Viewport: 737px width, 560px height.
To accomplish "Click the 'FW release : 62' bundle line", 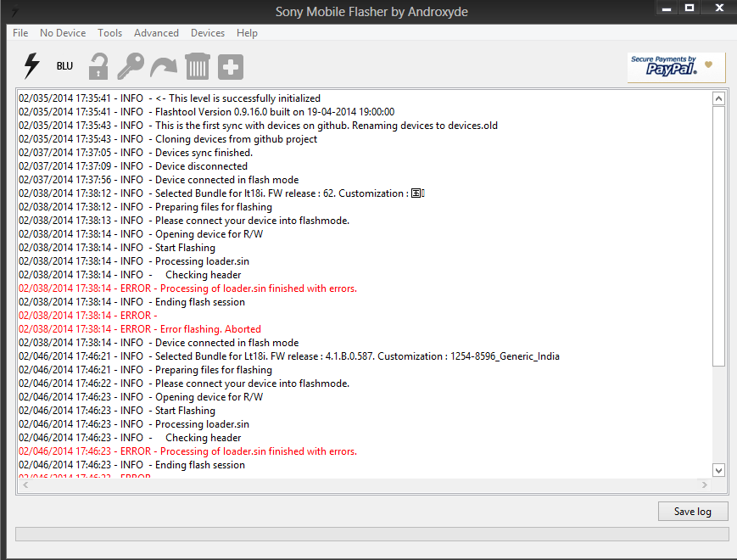I will click(221, 193).
